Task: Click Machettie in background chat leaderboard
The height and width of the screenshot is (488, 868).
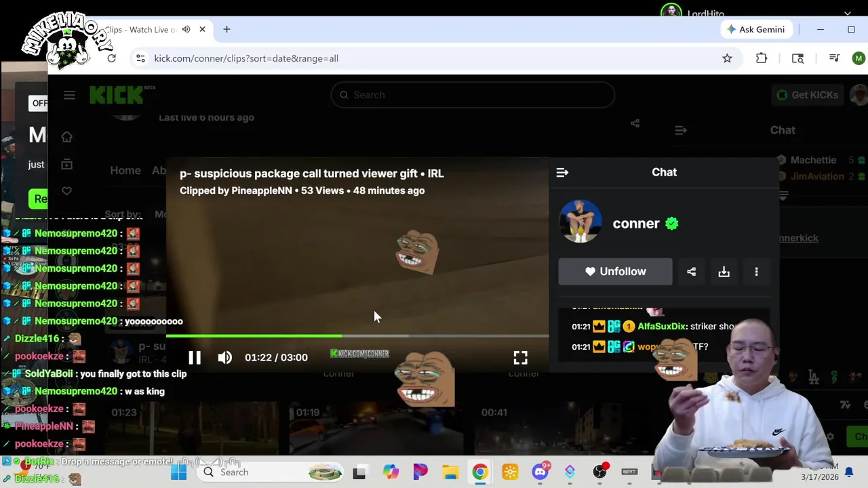Action: click(x=813, y=160)
